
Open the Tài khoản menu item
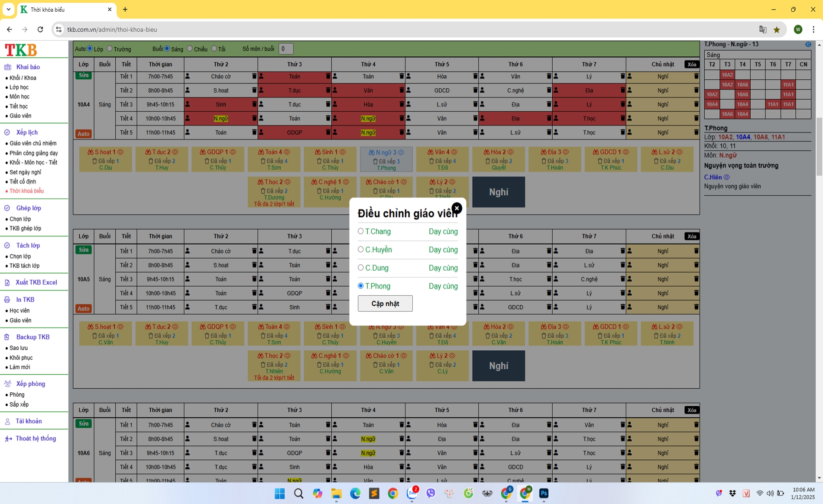pos(29,421)
